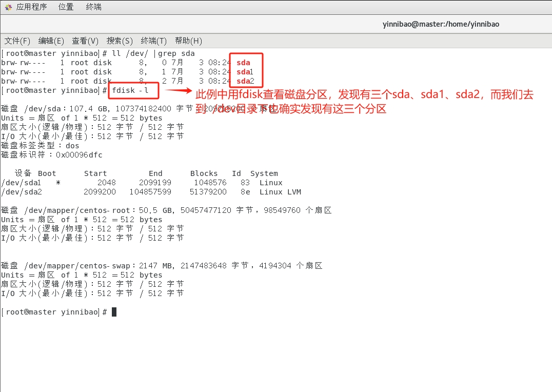Open the 查看(V) menu
The image size is (552, 392).
(85, 41)
